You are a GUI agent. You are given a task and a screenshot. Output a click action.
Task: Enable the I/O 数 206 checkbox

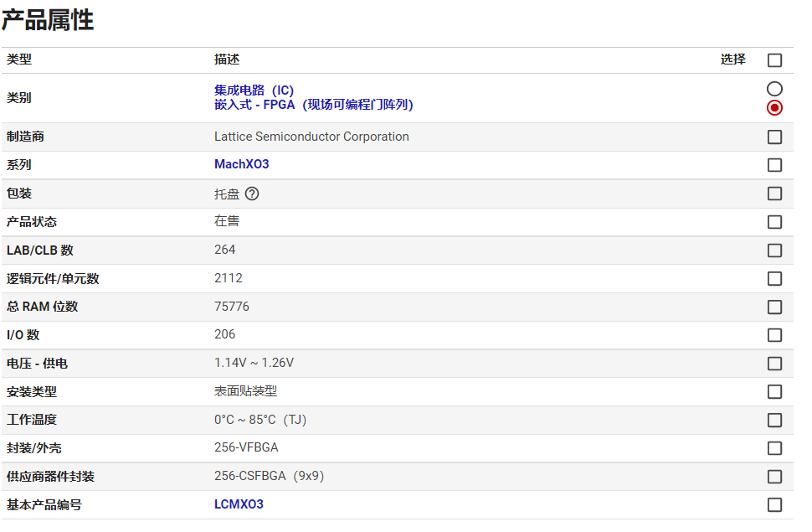[774, 335]
